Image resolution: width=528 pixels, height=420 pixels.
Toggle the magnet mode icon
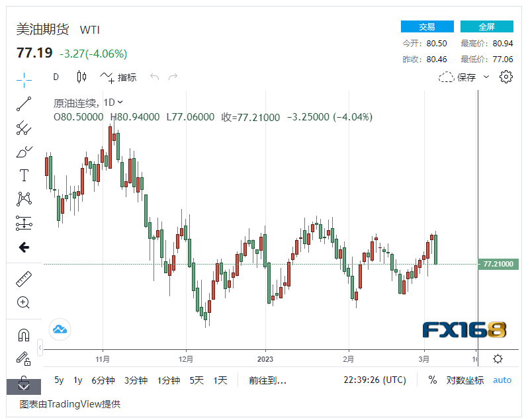pos(24,335)
